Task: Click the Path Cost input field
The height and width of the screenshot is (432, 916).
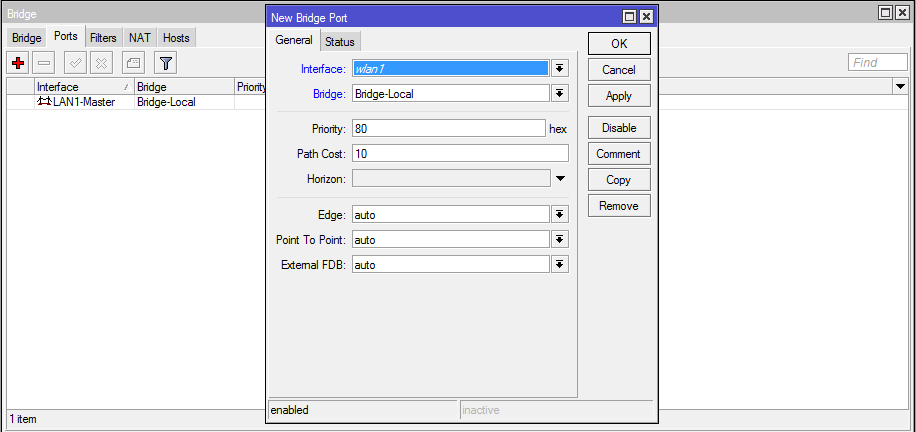Action: click(x=459, y=154)
